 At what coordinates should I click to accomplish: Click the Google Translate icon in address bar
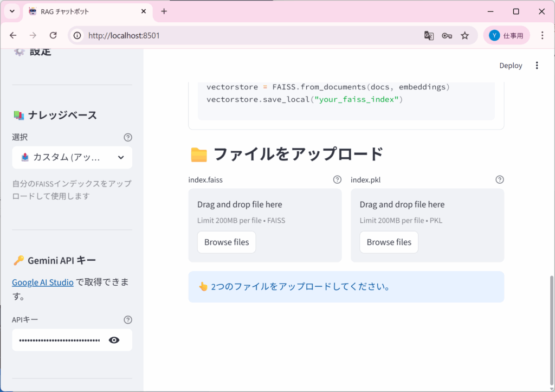(429, 35)
